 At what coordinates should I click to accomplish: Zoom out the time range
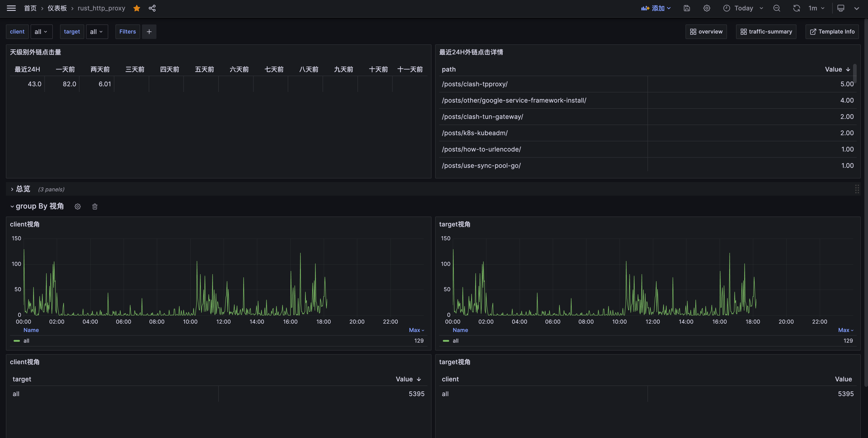click(777, 8)
